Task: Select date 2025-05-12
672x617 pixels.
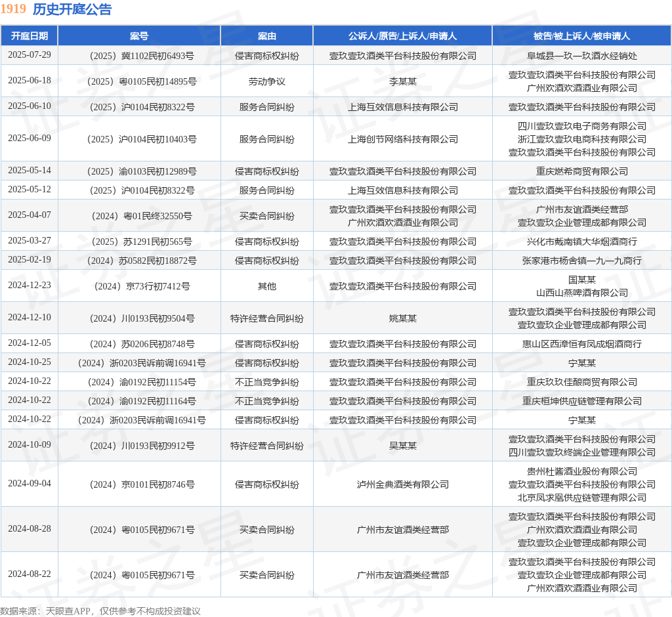Action: [29, 190]
